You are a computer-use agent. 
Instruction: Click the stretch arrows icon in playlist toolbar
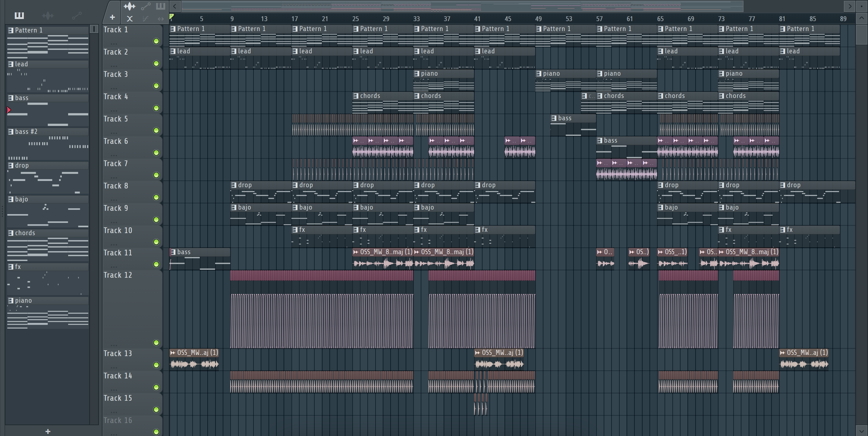[161, 19]
